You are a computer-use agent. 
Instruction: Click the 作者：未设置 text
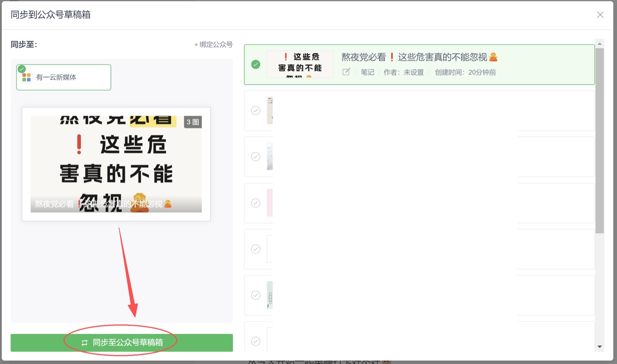pyautogui.click(x=403, y=72)
